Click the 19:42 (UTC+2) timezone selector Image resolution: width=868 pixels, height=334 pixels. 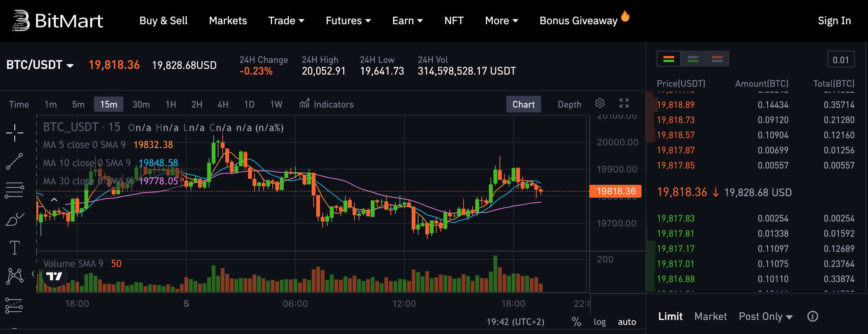515,322
